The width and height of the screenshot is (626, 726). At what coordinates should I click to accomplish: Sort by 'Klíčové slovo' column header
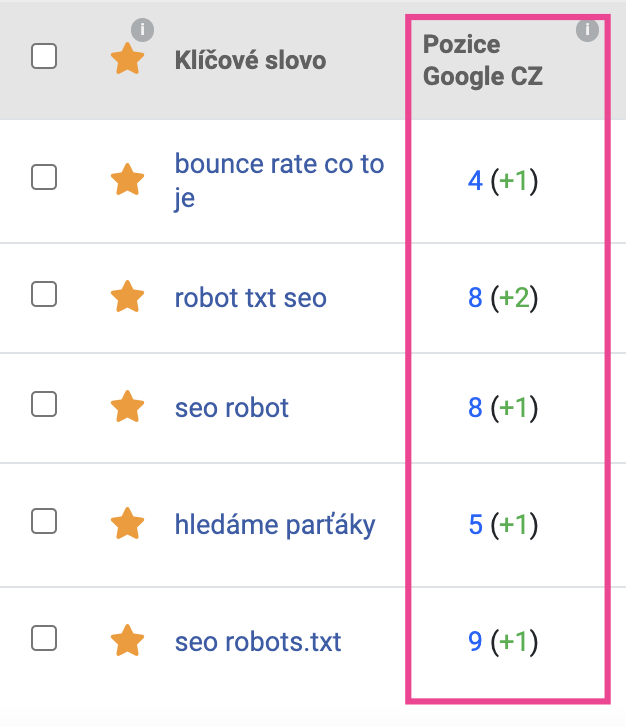250,61
